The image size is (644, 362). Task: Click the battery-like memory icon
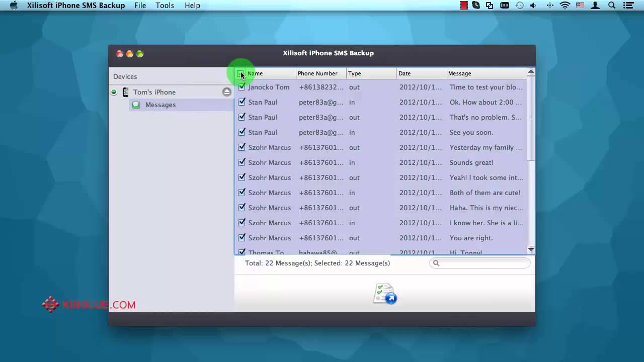[505, 6]
